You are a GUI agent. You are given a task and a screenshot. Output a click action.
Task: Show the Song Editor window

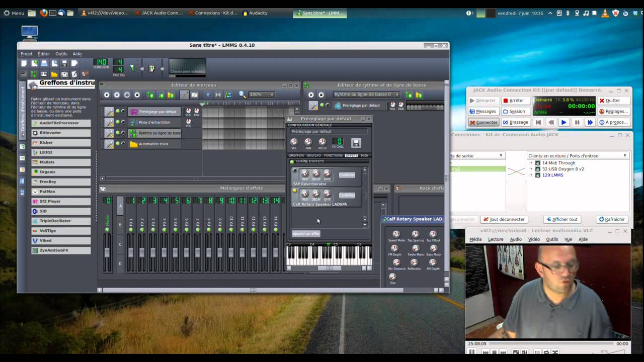(x=24, y=74)
